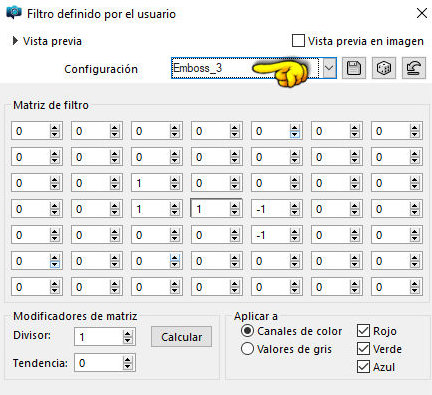
Task: Close the Filtro definido por el usuario dialog
Action: pos(422,13)
